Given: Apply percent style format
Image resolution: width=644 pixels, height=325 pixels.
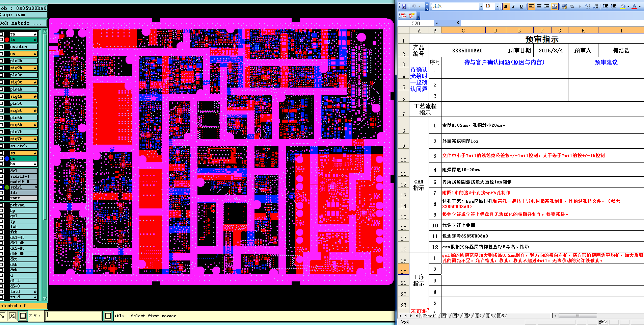Looking at the screenshot, I should (x=572, y=6).
